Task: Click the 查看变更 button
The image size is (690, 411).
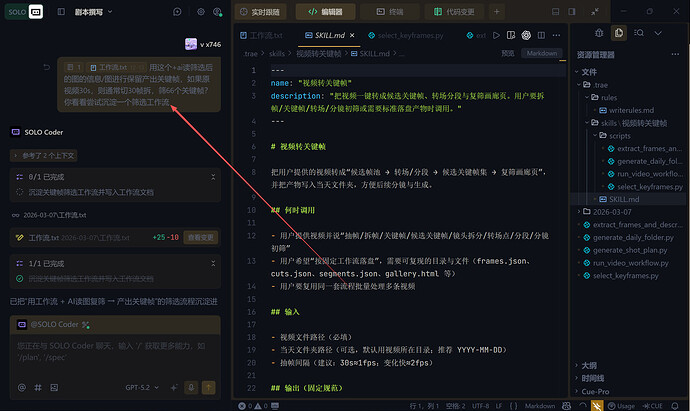Action: tap(201, 237)
